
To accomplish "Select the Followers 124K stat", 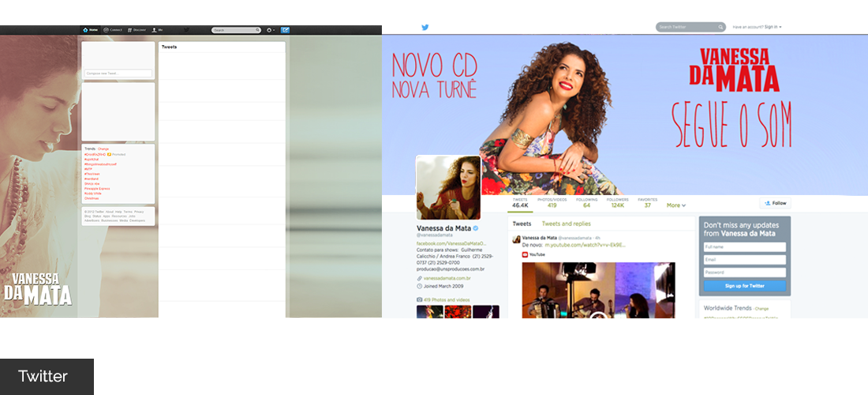I will pyautogui.click(x=617, y=203).
